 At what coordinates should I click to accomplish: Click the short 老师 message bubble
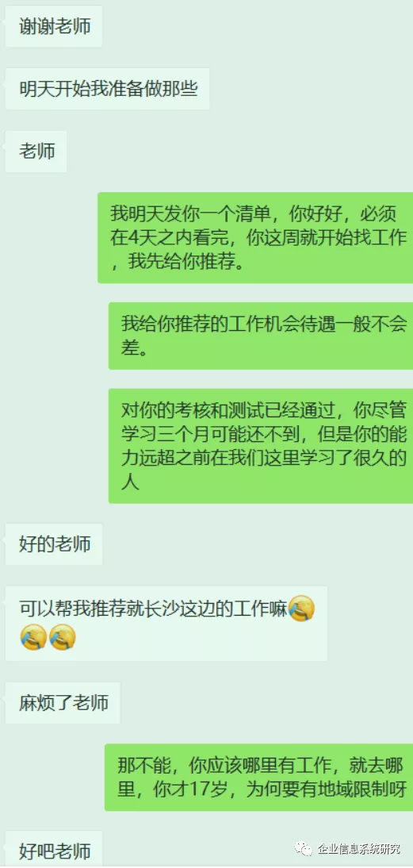click(x=36, y=152)
